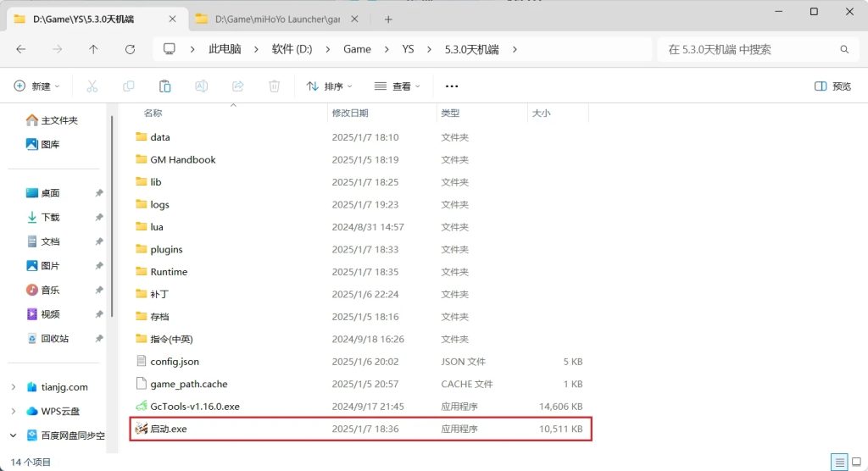Sort by 类型 column header
This screenshot has width=868, height=471.
pos(450,113)
